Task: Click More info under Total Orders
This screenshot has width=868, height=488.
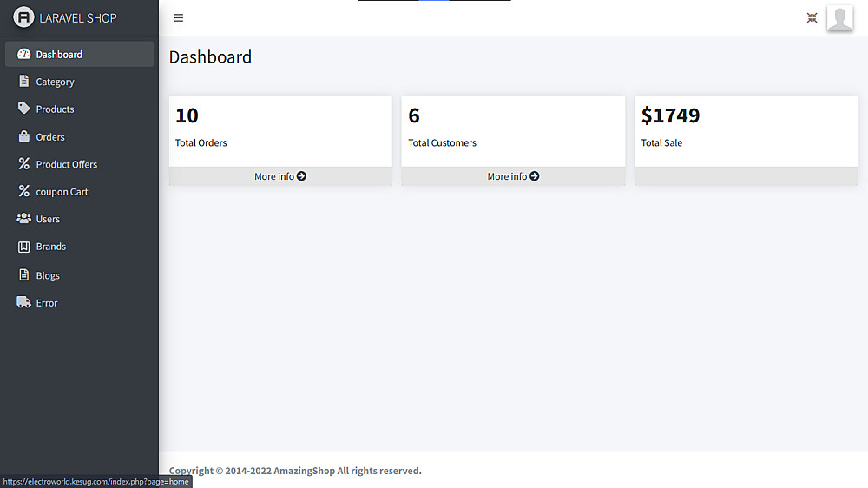Action: (x=279, y=176)
